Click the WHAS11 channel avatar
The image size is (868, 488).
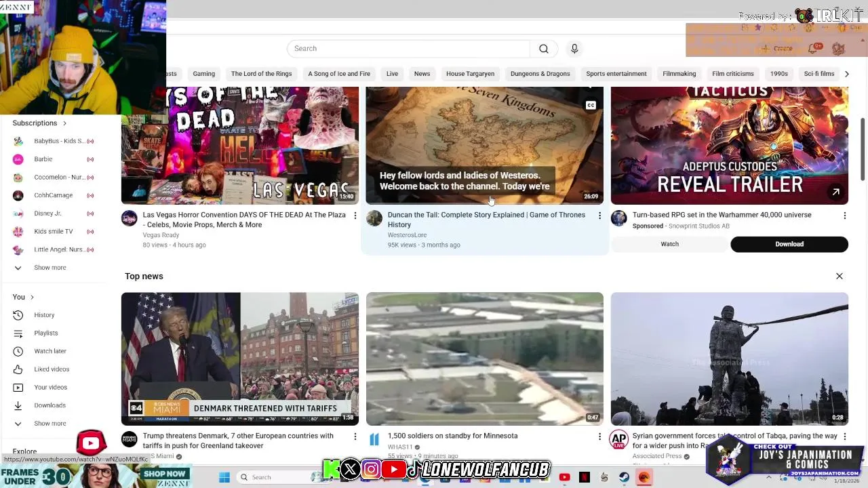pos(374,439)
